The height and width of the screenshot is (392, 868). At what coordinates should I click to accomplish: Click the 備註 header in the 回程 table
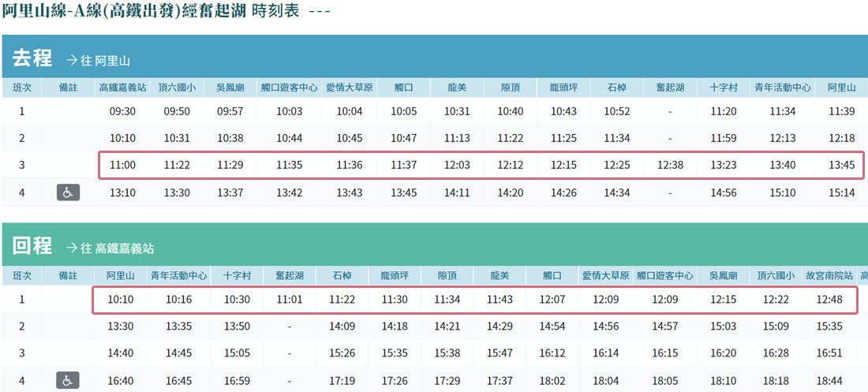pyautogui.click(x=68, y=275)
